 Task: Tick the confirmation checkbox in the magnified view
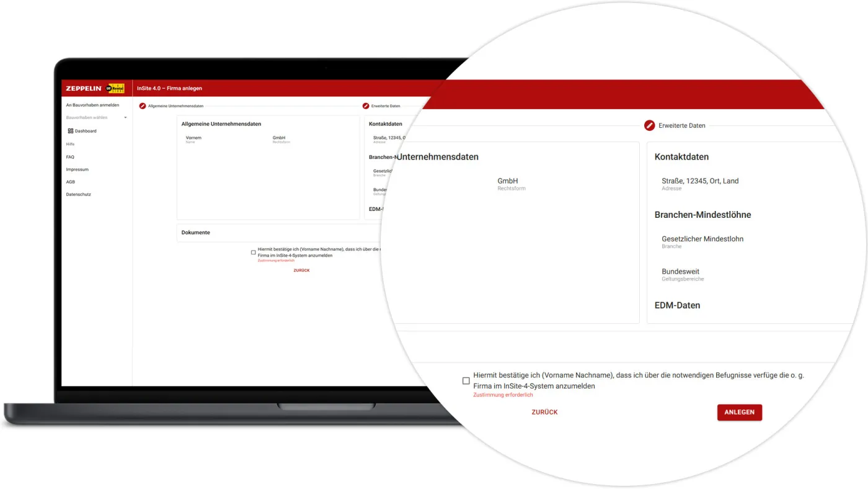coord(466,381)
